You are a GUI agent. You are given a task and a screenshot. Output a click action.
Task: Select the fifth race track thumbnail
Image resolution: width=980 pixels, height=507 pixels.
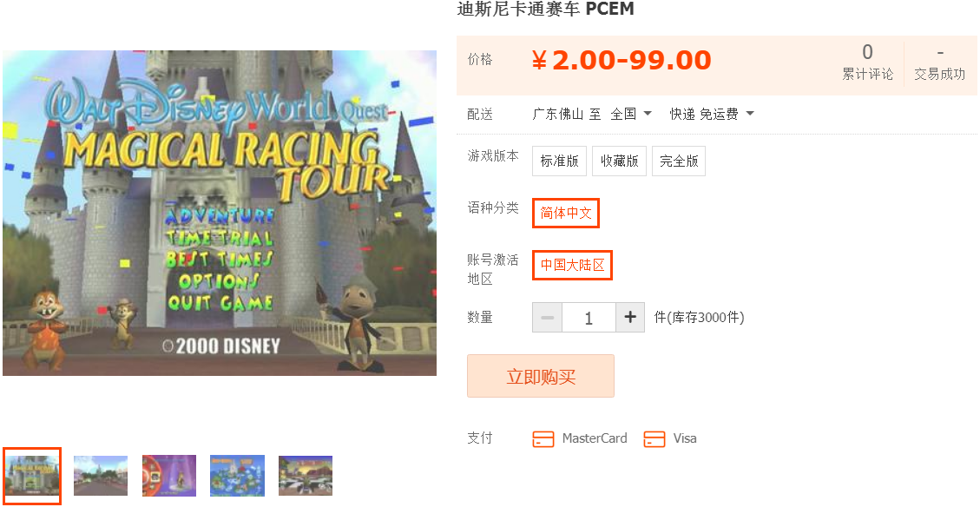pyautogui.click(x=306, y=476)
